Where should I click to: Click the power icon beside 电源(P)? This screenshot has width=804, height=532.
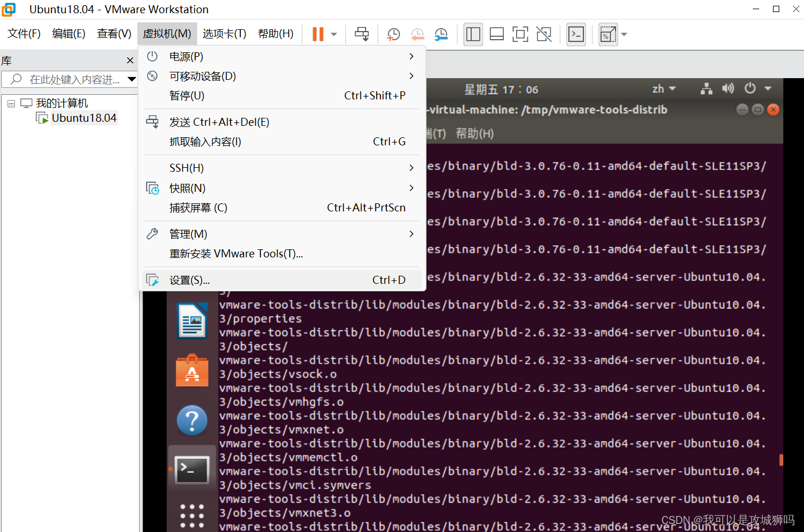coord(152,56)
